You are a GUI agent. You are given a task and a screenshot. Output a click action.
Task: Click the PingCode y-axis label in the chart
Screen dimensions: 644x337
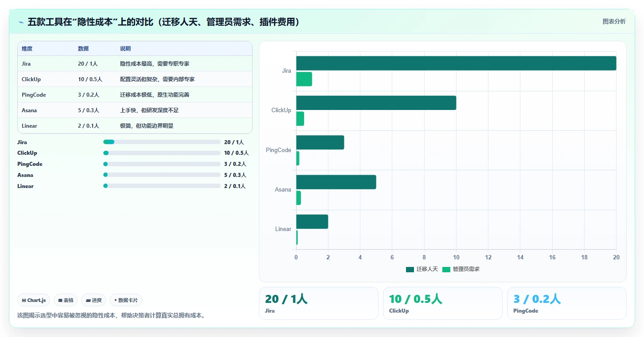[278, 150]
